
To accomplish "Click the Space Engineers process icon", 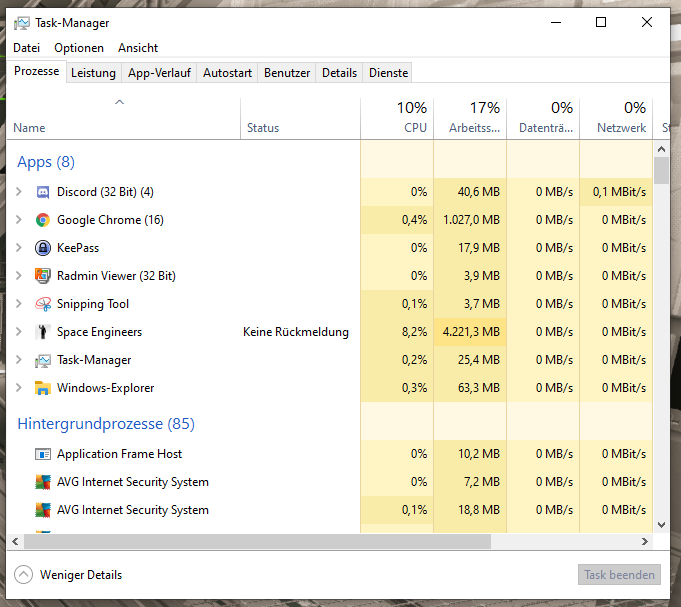I will (43, 332).
